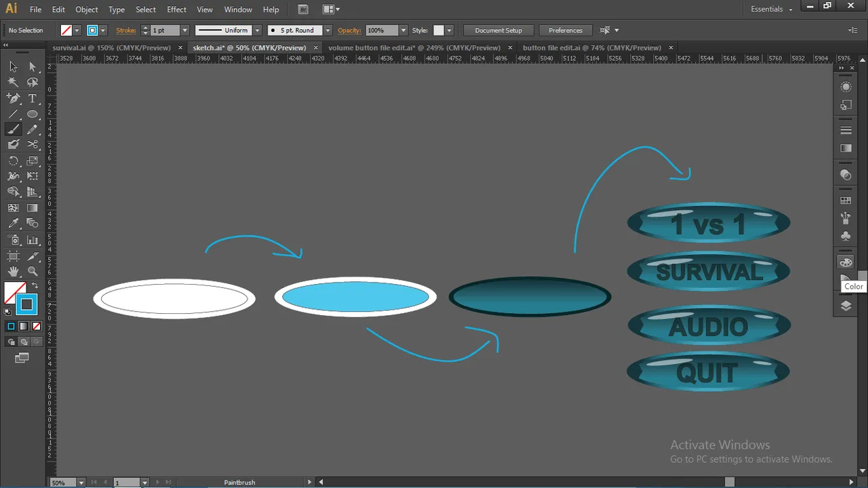Open fill color dropdown in control bar

click(x=77, y=30)
